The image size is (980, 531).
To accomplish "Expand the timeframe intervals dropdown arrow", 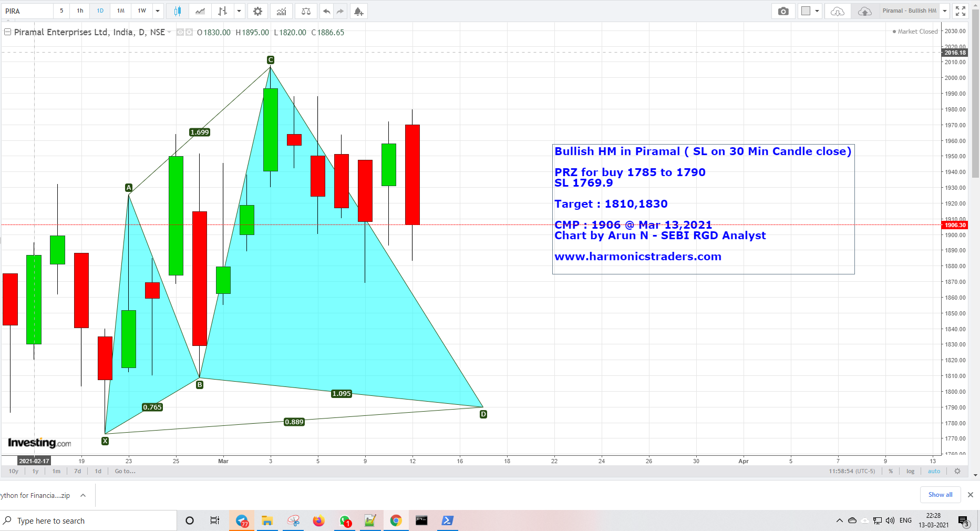I will [x=158, y=11].
